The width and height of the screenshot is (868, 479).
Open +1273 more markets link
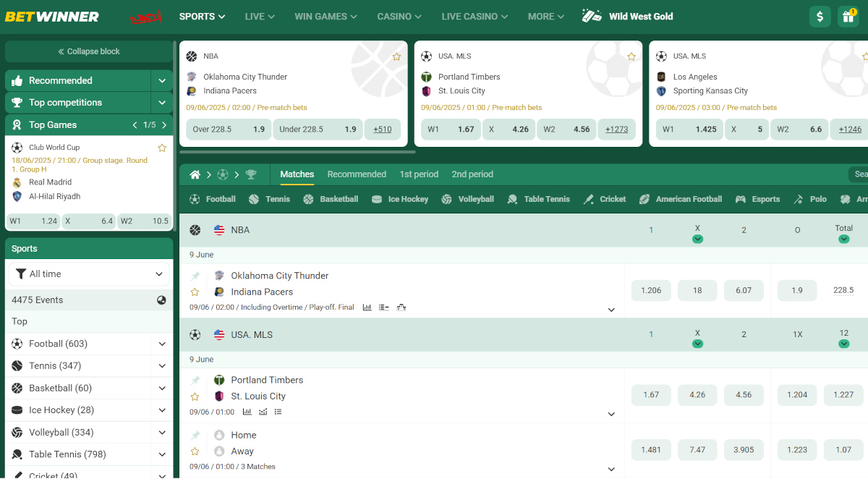pyautogui.click(x=617, y=130)
